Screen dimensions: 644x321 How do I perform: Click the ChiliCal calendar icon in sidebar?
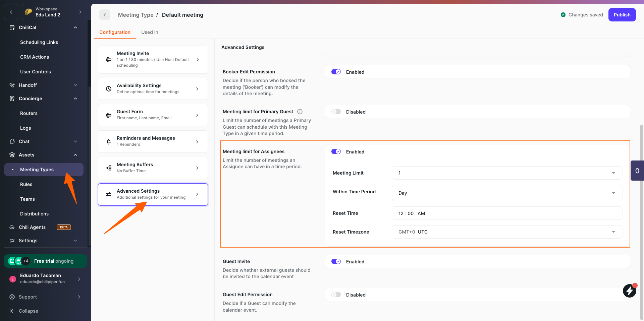pos(12,27)
